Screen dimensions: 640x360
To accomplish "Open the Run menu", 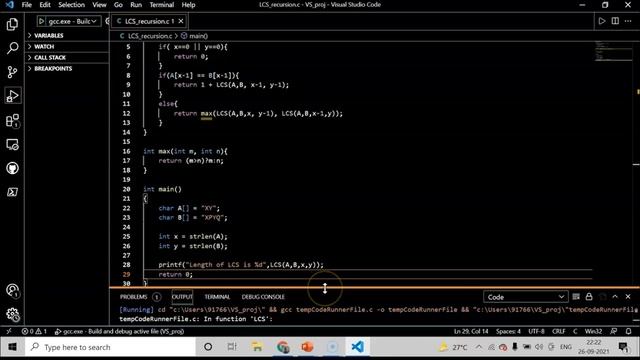I will [x=136, y=5].
